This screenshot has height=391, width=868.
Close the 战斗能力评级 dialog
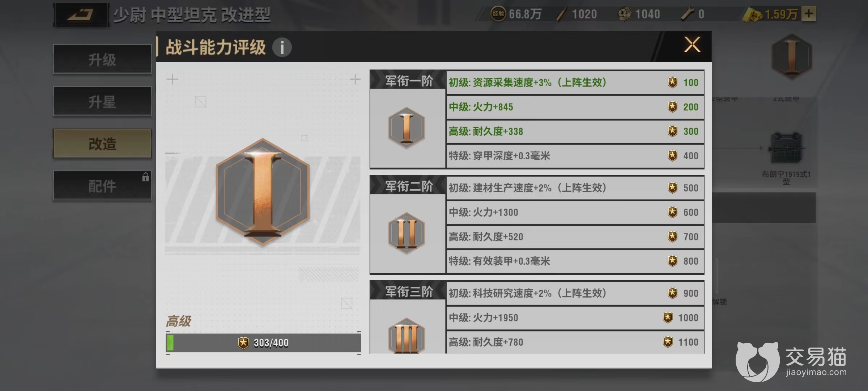(x=692, y=45)
